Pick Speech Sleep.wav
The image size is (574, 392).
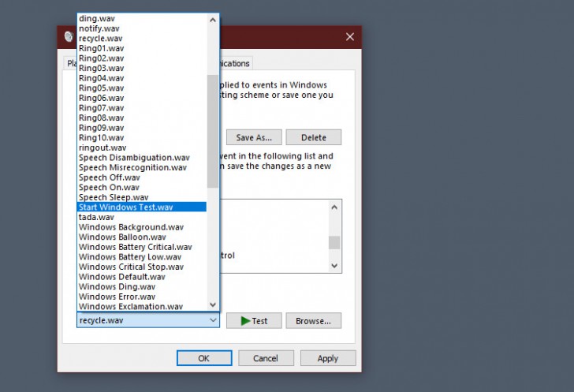(142, 197)
